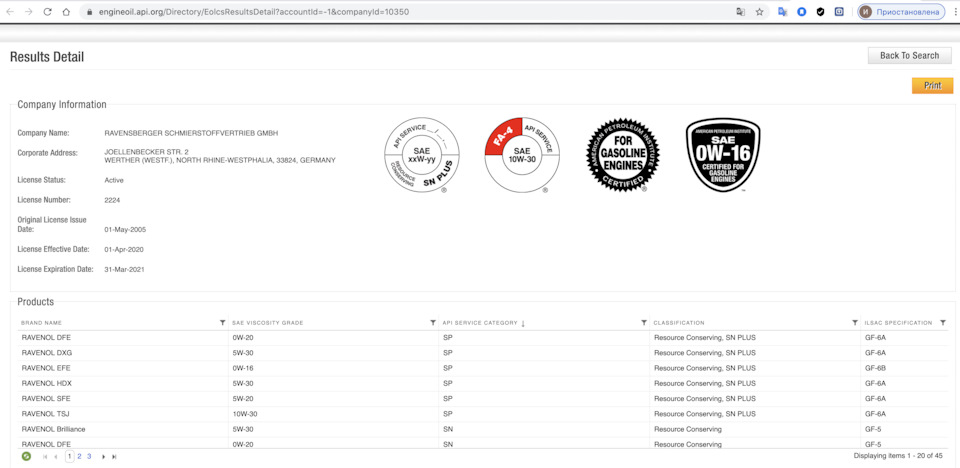Select page 1 in the pager
Image resolution: width=960 pixels, height=468 pixels.
[70, 456]
